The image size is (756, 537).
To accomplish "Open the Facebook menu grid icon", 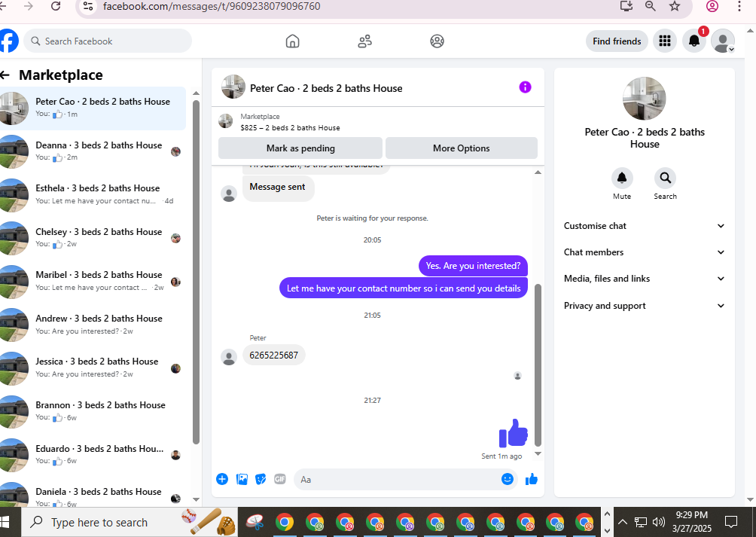I will tap(664, 41).
